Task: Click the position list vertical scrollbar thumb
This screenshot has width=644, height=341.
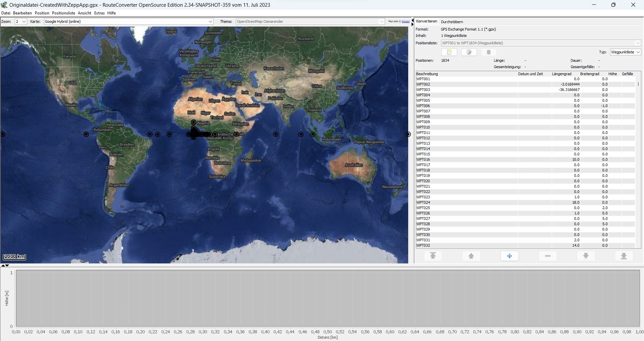Action: (x=638, y=84)
